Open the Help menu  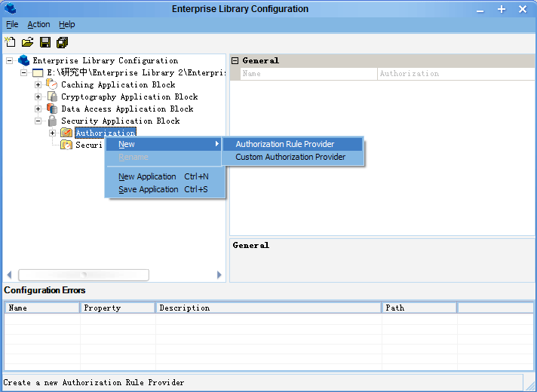pyautogui.click(x=67, y=24)
